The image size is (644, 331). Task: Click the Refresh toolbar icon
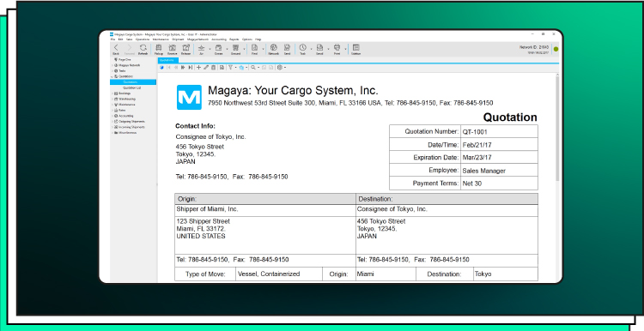[143, 47]
